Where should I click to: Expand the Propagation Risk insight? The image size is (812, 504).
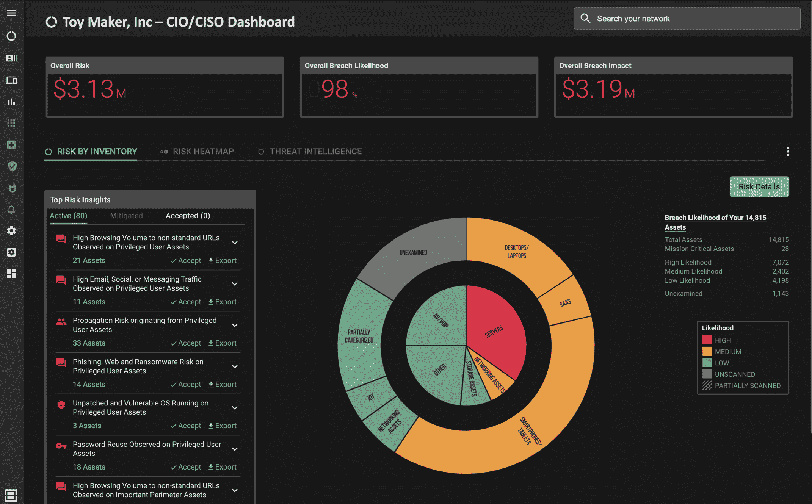point(235,325)
